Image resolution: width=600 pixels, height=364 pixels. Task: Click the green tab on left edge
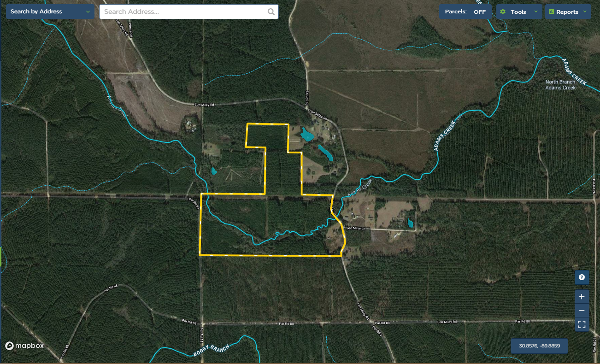(1, 256)
